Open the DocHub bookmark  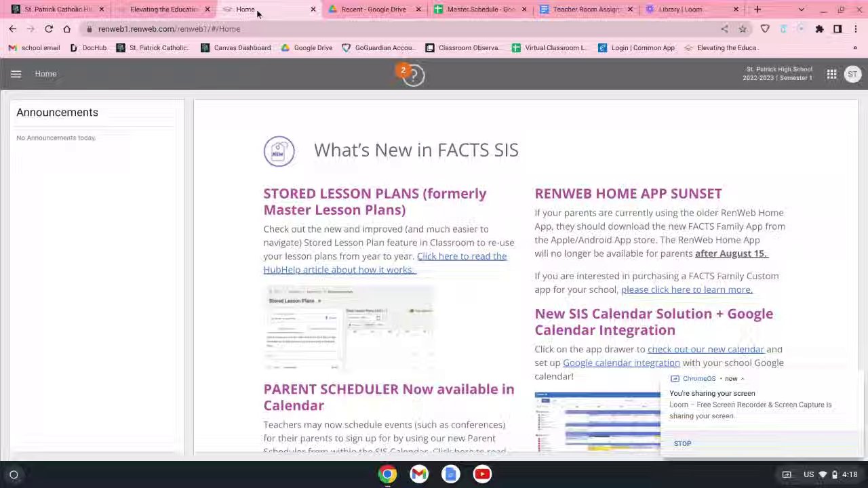coord(88,48)
